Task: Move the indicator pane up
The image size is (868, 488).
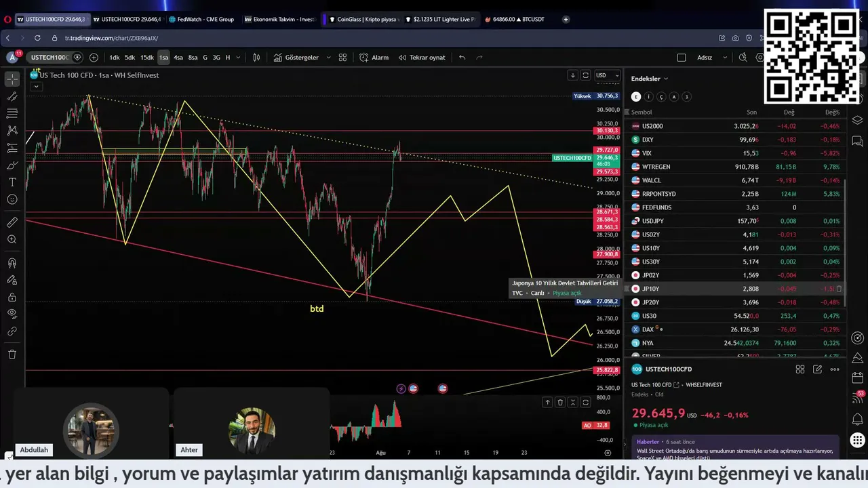Action: (x=547, y=402)
